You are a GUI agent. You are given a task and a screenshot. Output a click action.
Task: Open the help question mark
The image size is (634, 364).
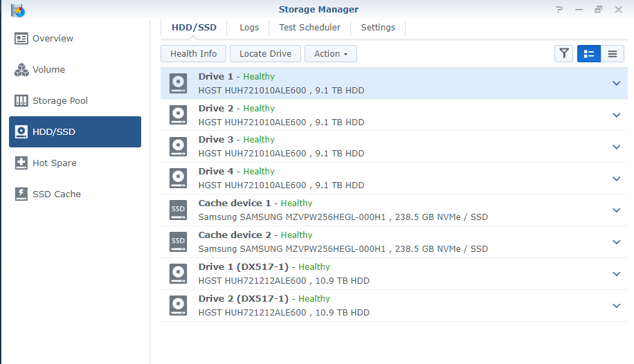[559, 9]
